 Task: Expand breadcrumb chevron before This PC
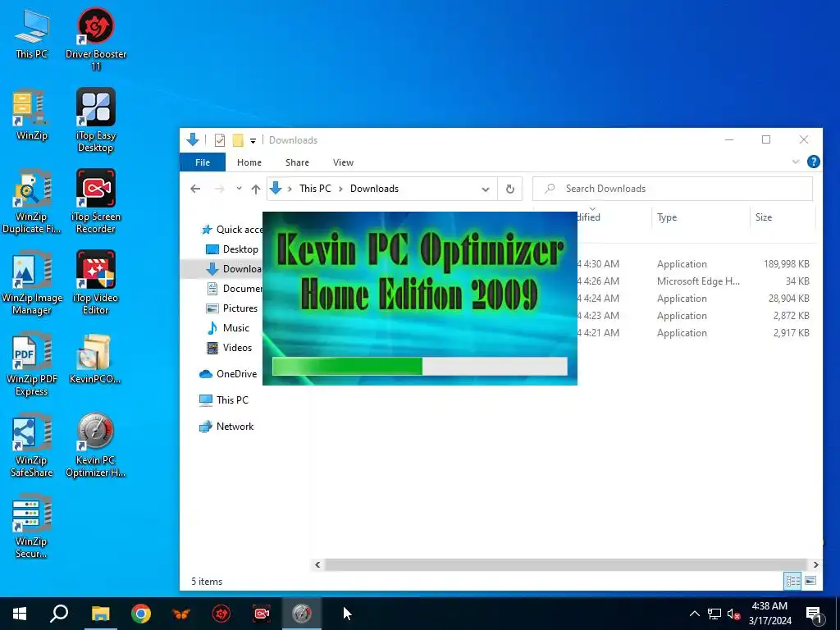click(290, 189)
